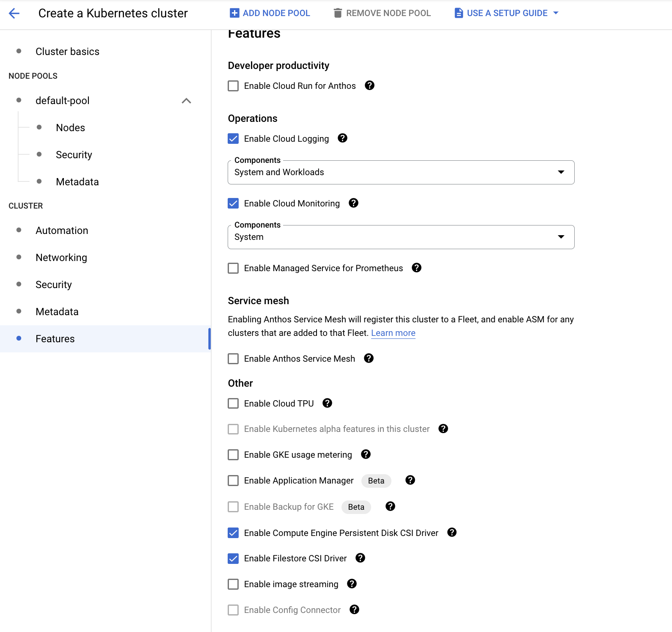This screenshot has height=632, width=672.
Task: Open help for Managed Service for Prometheus
Action: coord(416,268)
